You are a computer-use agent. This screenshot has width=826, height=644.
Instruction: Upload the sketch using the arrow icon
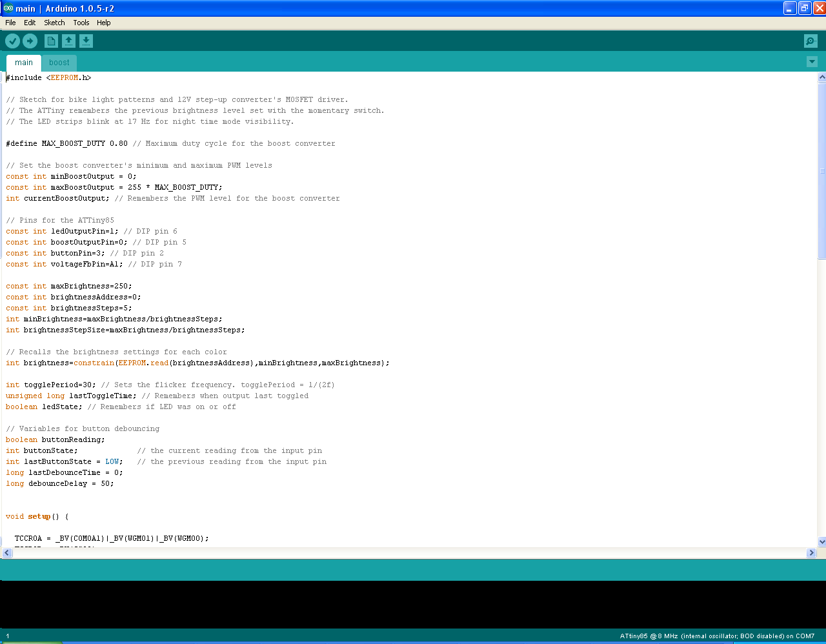pos(30,41)
